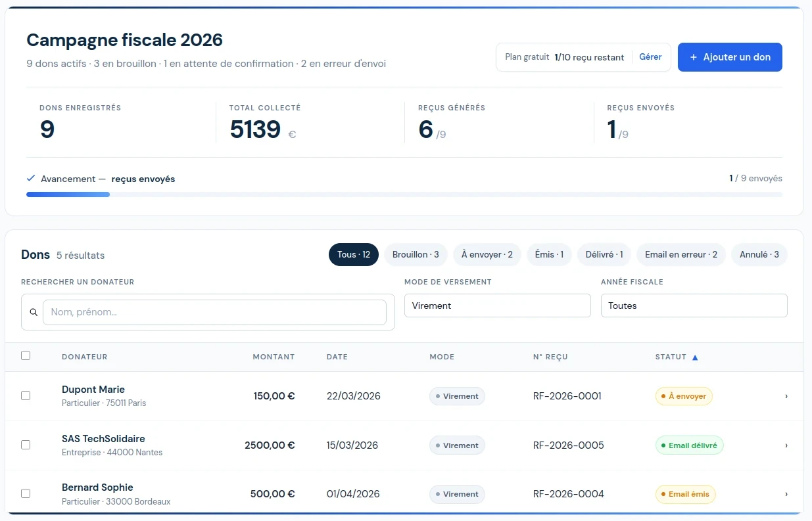Click the N° reçu column header
Viewport: 812px width, 521px height.
click(x=550, y=357)
